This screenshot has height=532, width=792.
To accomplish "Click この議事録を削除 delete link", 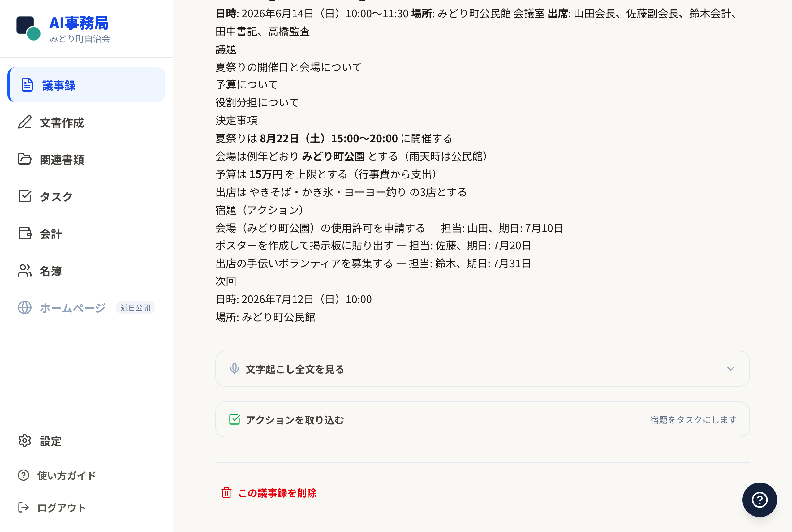I will coord(269,493).
